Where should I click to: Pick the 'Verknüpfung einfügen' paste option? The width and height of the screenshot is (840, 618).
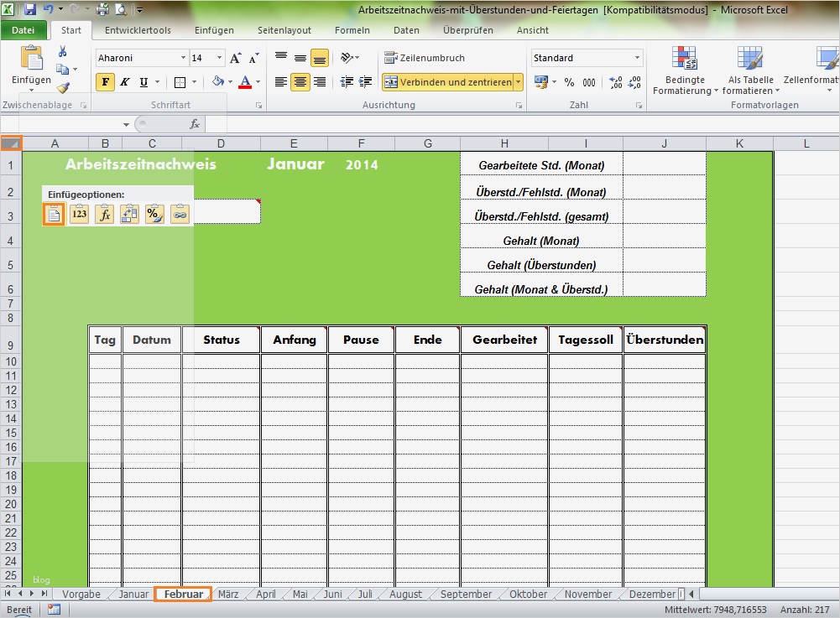click(179, 214)
